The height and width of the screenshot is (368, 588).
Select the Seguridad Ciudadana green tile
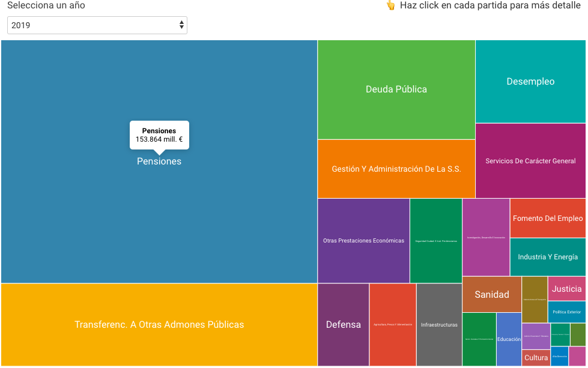point(436,241)
